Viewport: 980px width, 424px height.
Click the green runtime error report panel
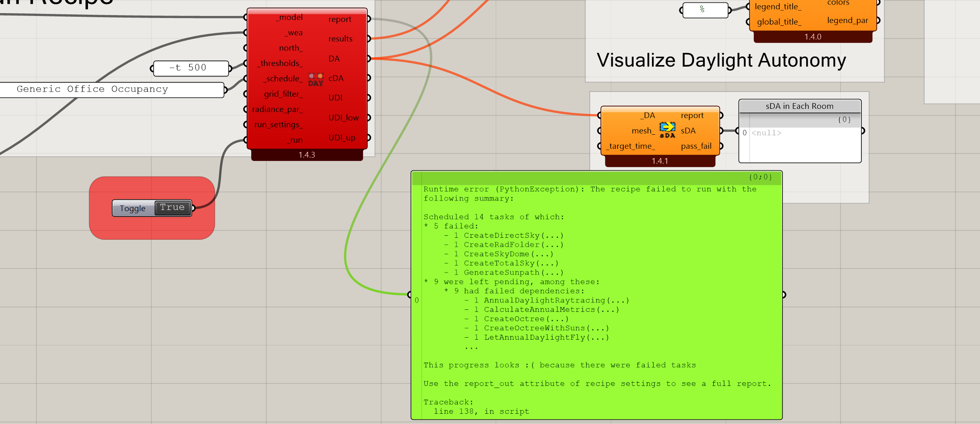click(596, 295)
